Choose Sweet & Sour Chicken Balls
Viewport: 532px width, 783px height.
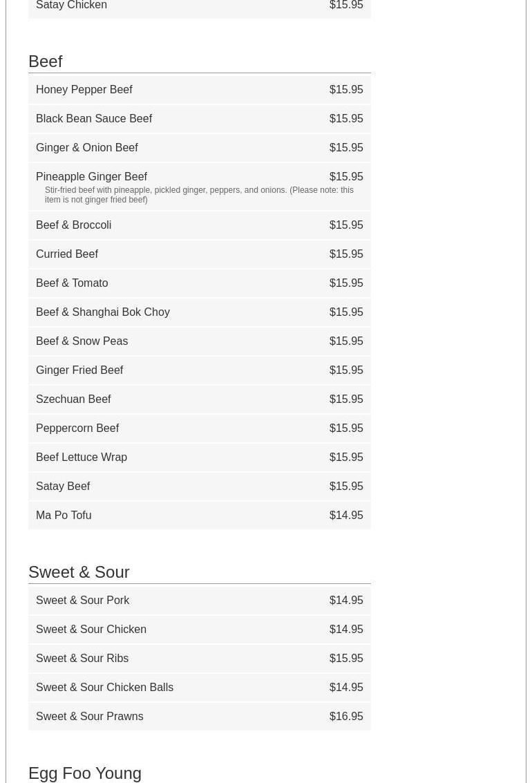point(104,688)
